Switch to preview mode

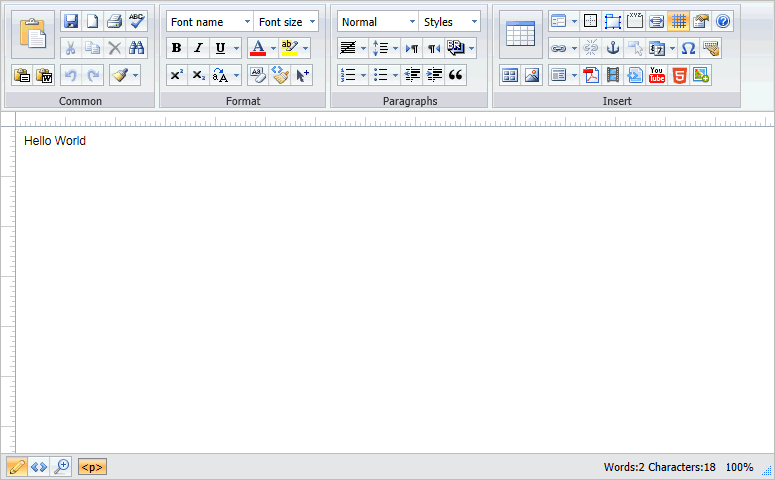(x=62, y=467)
